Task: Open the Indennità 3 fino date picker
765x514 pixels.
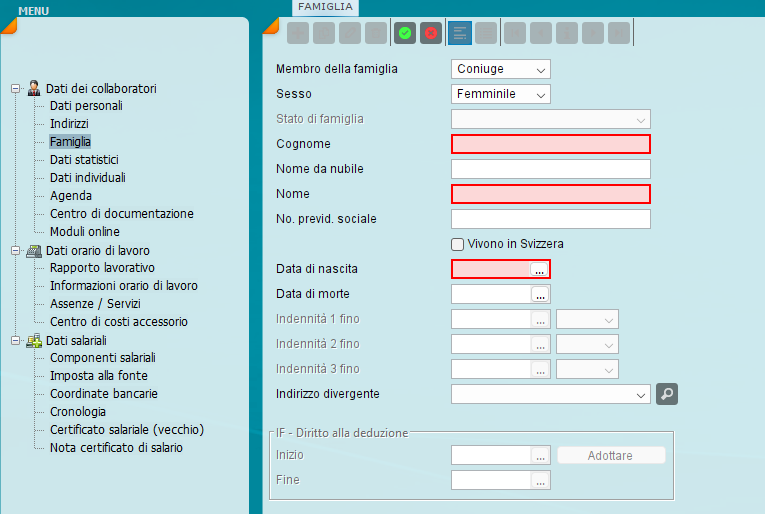Action: point(539,369)
